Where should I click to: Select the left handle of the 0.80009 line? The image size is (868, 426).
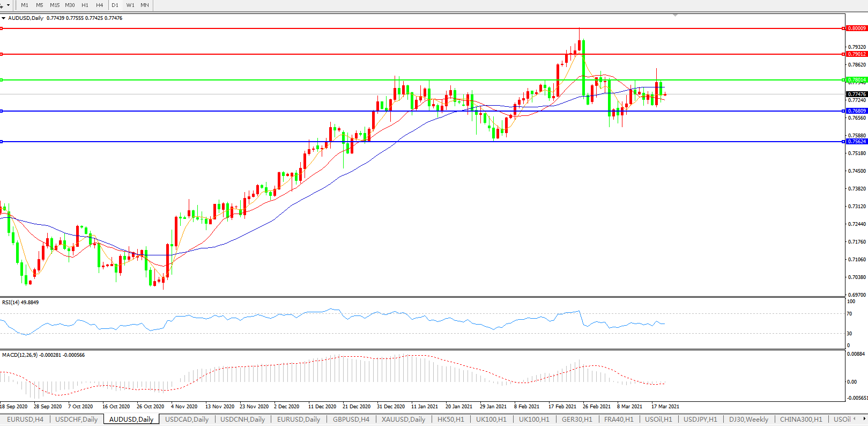2,28
